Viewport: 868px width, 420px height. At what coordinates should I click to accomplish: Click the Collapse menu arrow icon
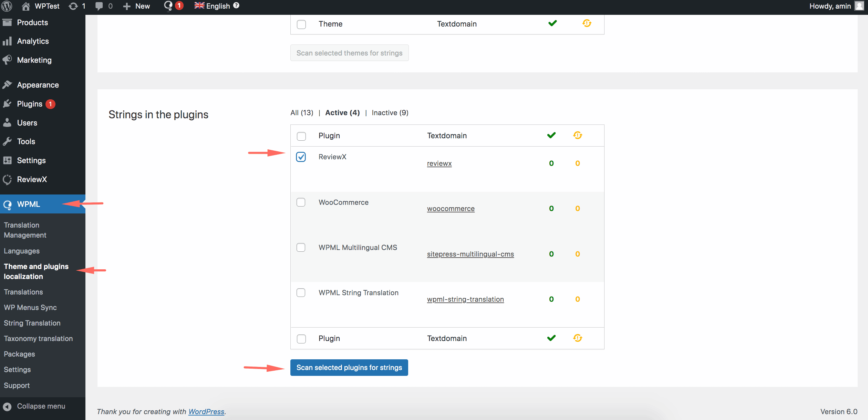tap(7, 407)
